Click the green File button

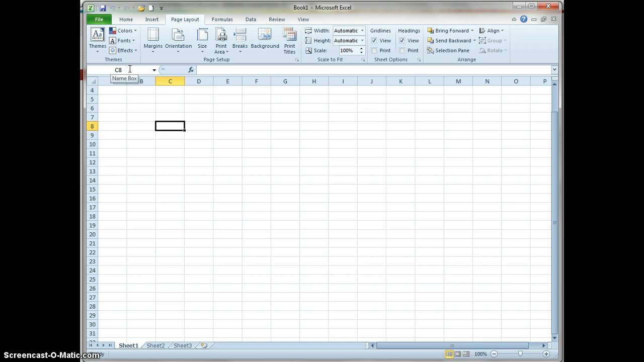(x=99, y=20)
